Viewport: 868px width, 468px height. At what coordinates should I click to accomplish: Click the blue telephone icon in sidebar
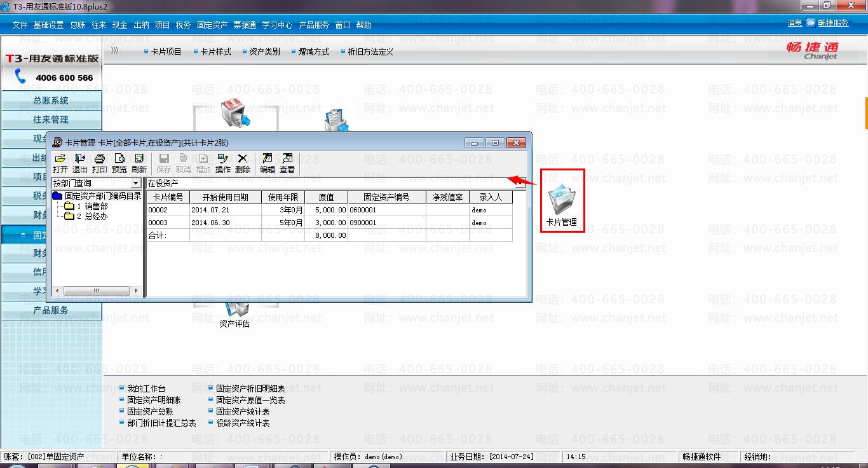pyautogui.click(x=21, y=77)
